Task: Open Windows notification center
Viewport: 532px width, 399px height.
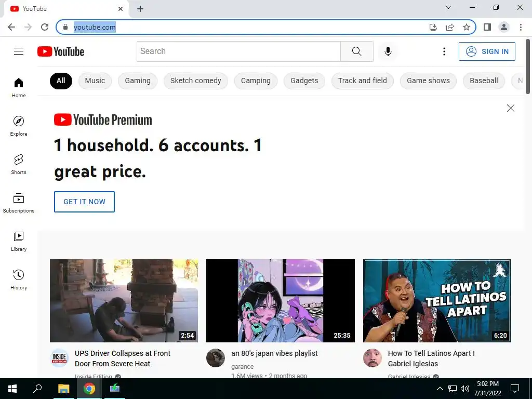Action: pos(515,389)
